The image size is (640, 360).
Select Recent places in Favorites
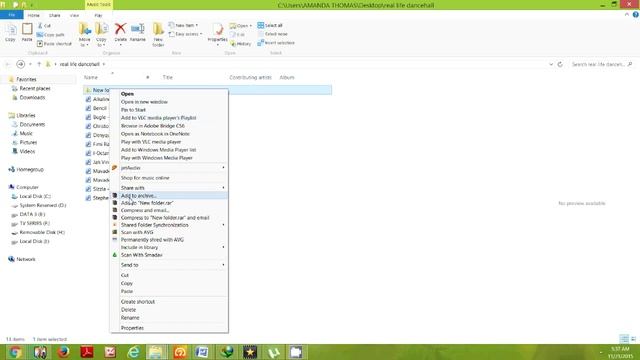tap(35, 89)
